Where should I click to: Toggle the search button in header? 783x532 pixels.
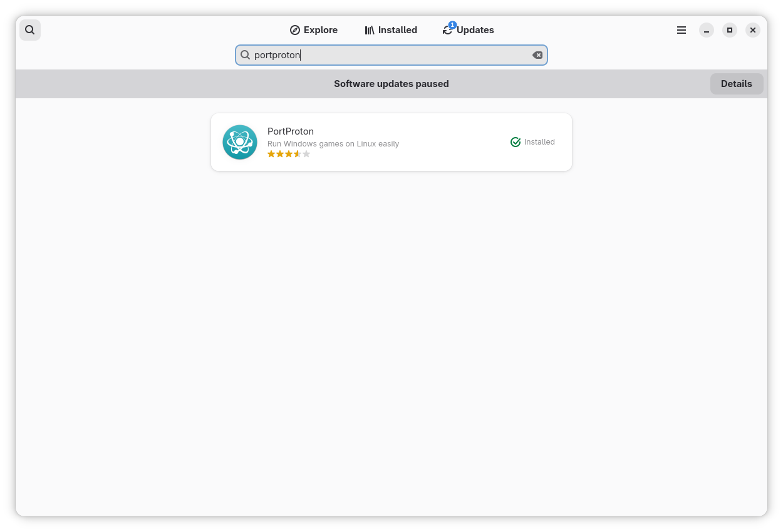30,30
